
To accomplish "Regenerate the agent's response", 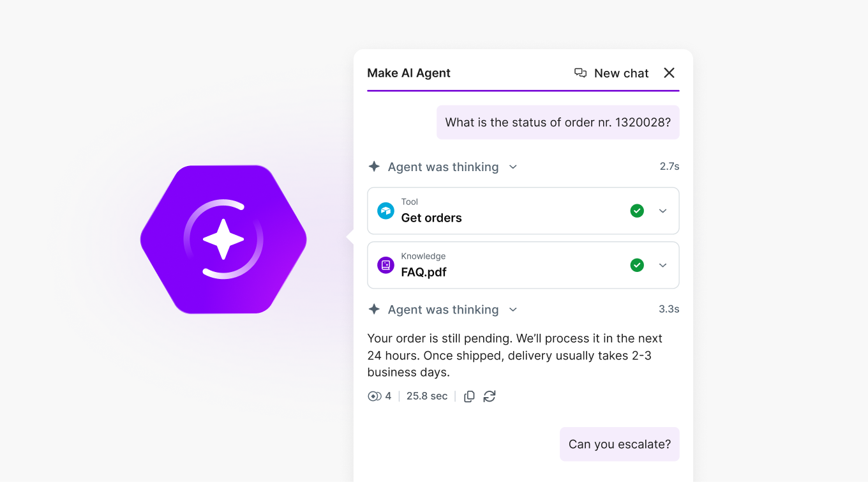I will click(x=489, y=396).
